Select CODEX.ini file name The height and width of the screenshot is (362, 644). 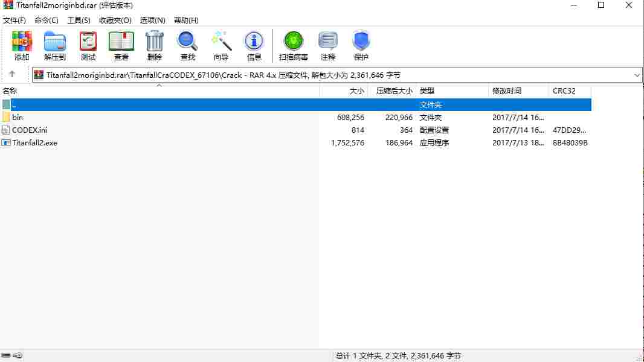point(30,130)
